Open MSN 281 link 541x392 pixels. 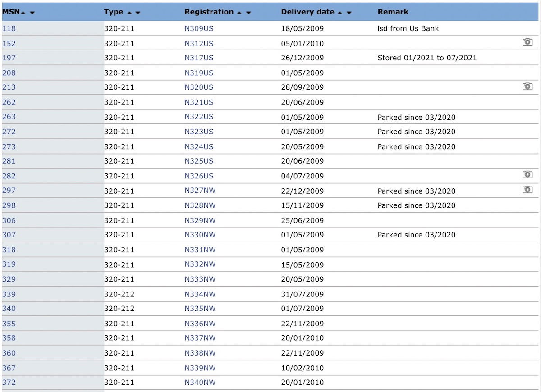coord(9,161)
